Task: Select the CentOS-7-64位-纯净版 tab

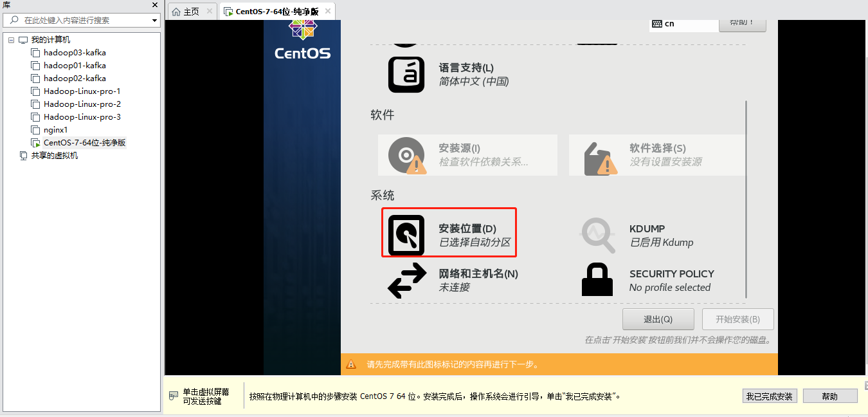Action: [x=277, y=12]
